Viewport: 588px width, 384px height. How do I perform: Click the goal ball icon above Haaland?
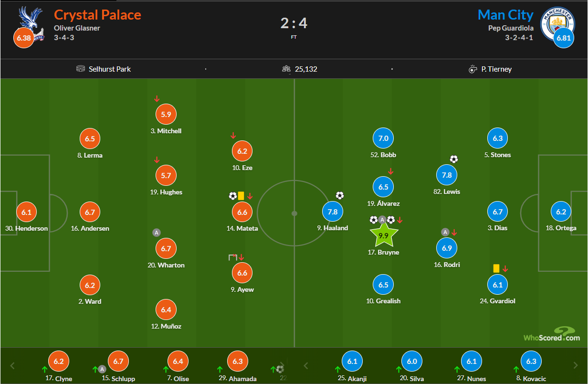[339, 195]
